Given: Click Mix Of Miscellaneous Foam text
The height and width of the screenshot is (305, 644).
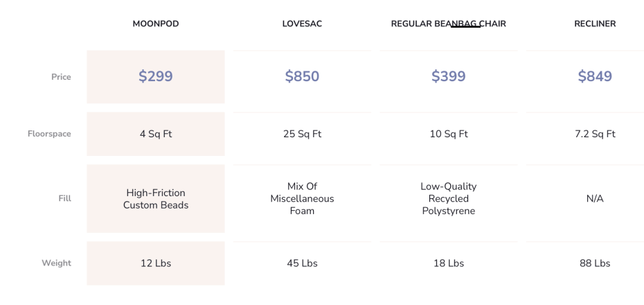Looking at the screenshot, I should (x=302, y=198).
